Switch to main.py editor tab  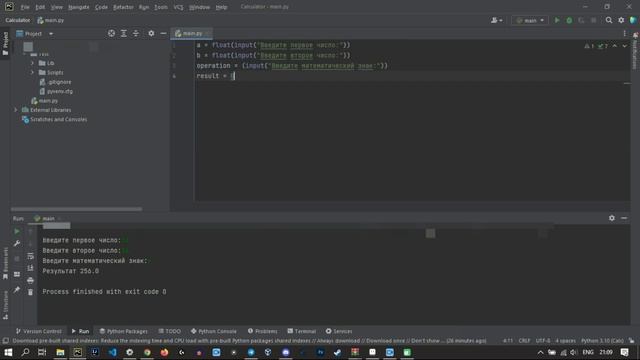(191, 33)
